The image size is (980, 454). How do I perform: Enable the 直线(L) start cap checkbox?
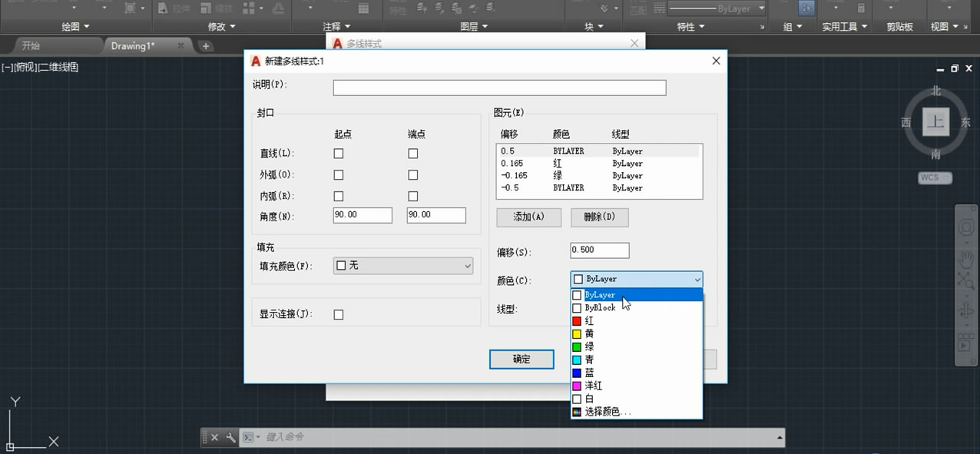point(338,153)
